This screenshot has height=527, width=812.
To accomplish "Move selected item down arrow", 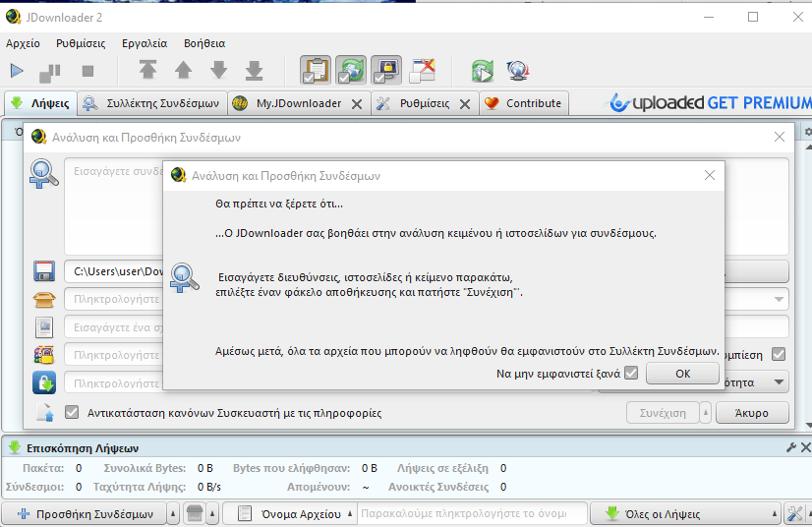I will point(218,70).
